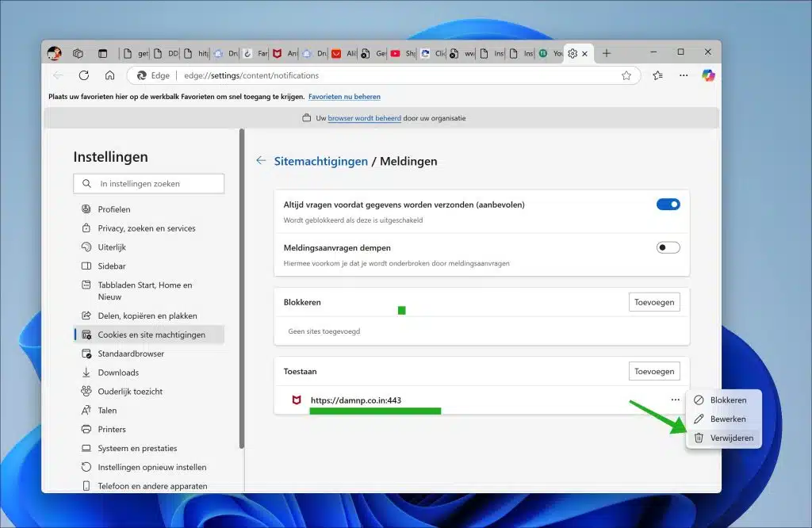Viewport: 812px width, 528px height.
Task: Open Edge Settings and more menu
Action: (684, 75)
